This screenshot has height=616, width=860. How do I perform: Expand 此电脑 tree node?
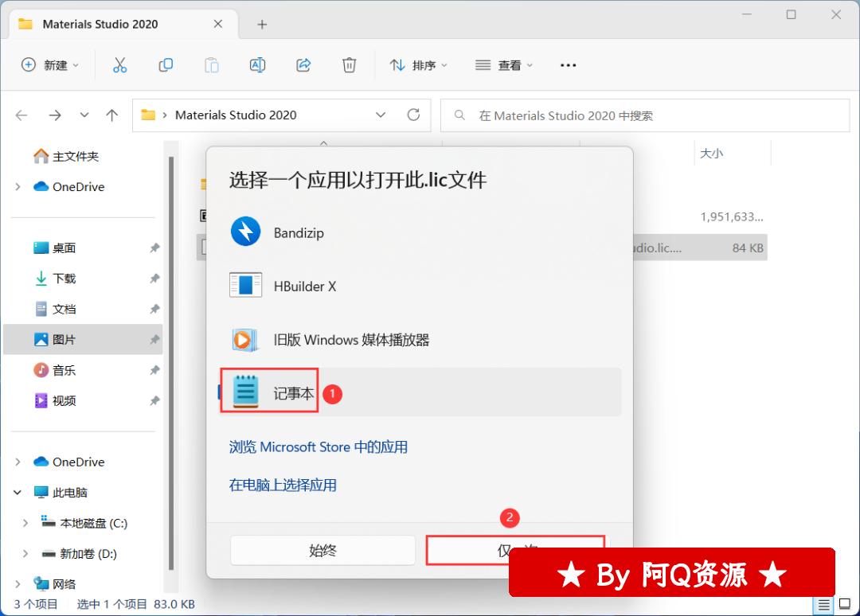point(18,493)
